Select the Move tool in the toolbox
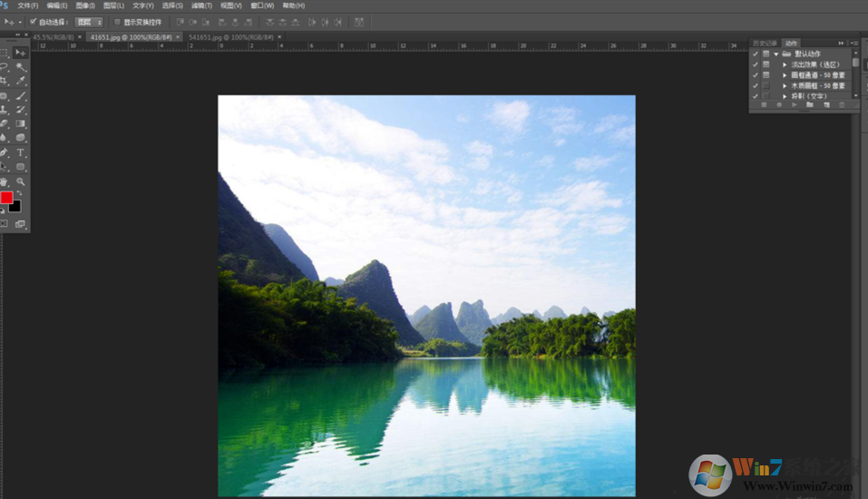 21,53
